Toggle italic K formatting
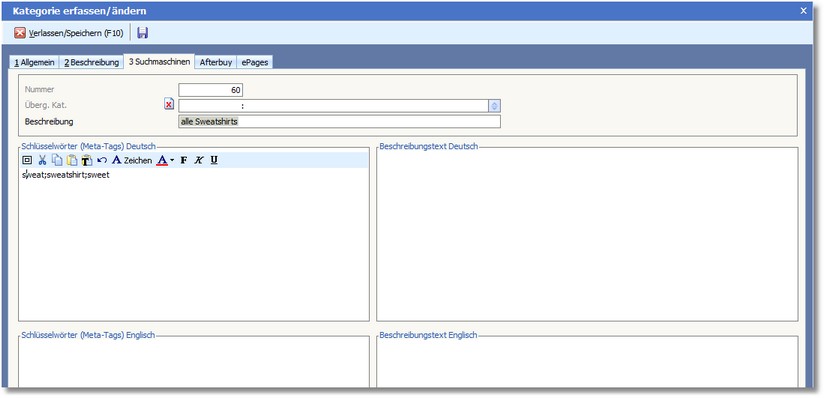 coord(199,160)
